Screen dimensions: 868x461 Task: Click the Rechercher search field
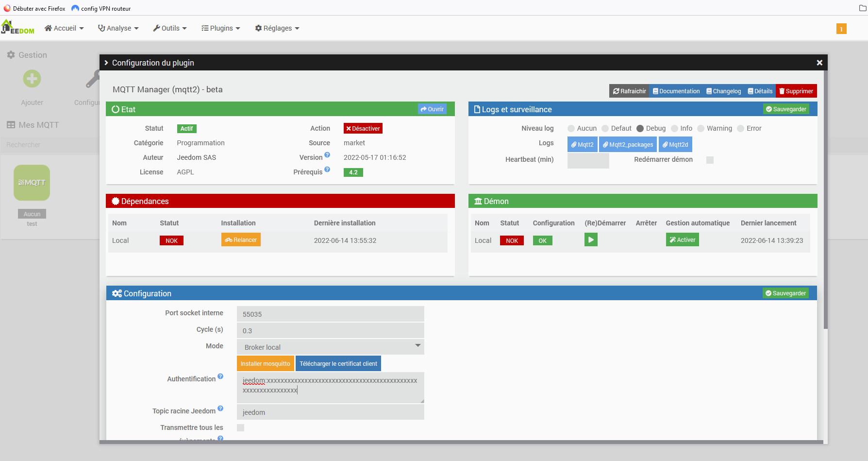[x=50, y=145]
